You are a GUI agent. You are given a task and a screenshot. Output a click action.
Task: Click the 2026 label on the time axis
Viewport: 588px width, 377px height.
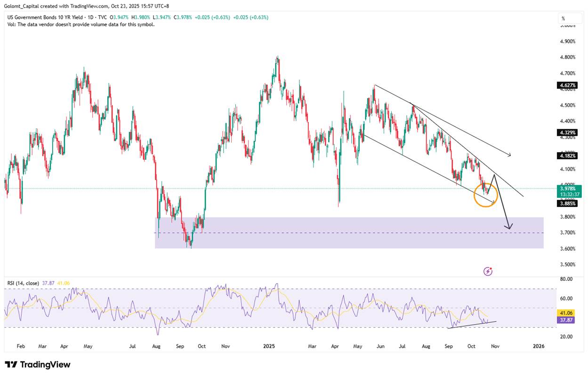[539, 346]
